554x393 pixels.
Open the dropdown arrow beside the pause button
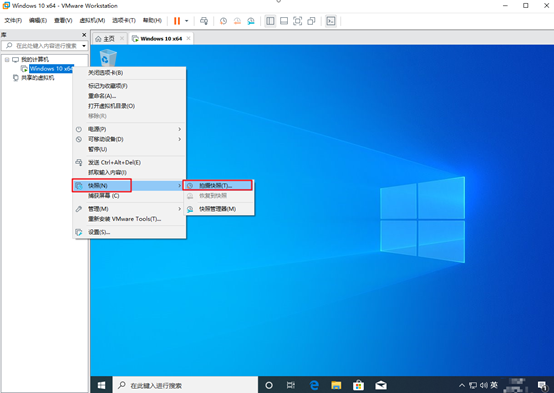pyautogui.click(x=187, y=21)
